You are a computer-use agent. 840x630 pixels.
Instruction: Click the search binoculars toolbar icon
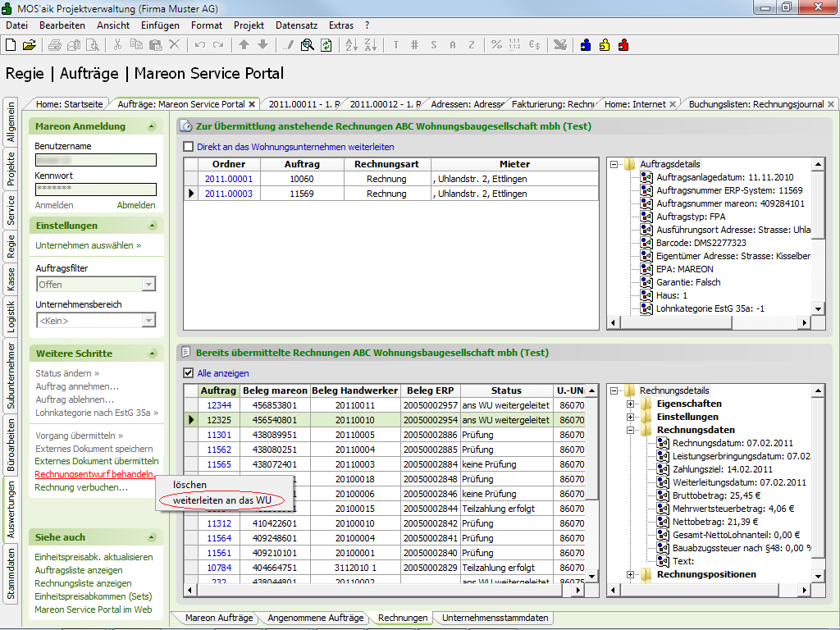pos(307,46)
